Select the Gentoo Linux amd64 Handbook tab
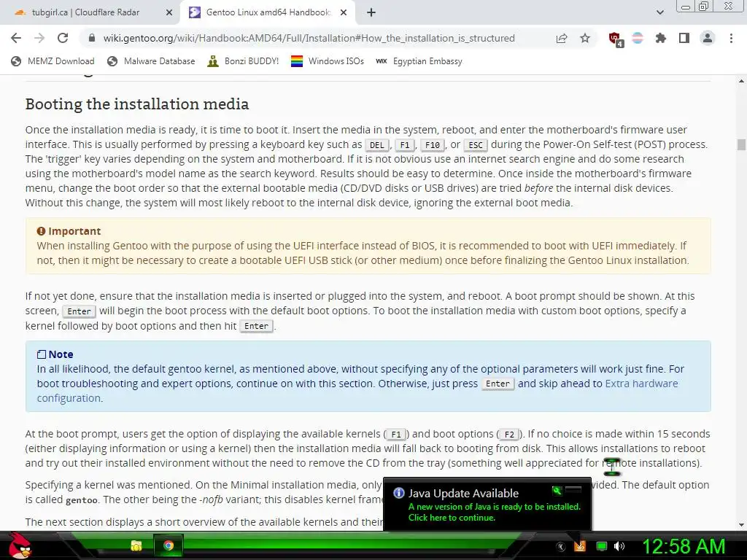This screenshot has width=747, height=560. click(x=268, y=12)
